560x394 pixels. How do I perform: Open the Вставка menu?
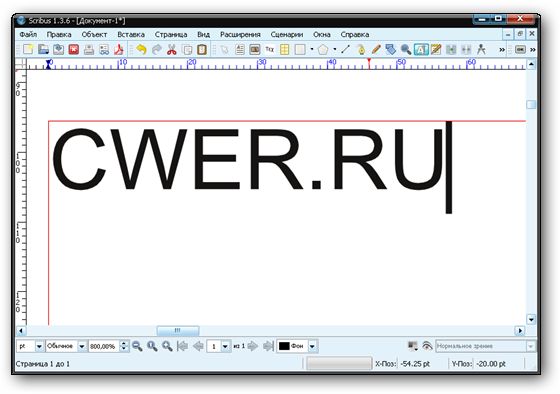(131, 35)
